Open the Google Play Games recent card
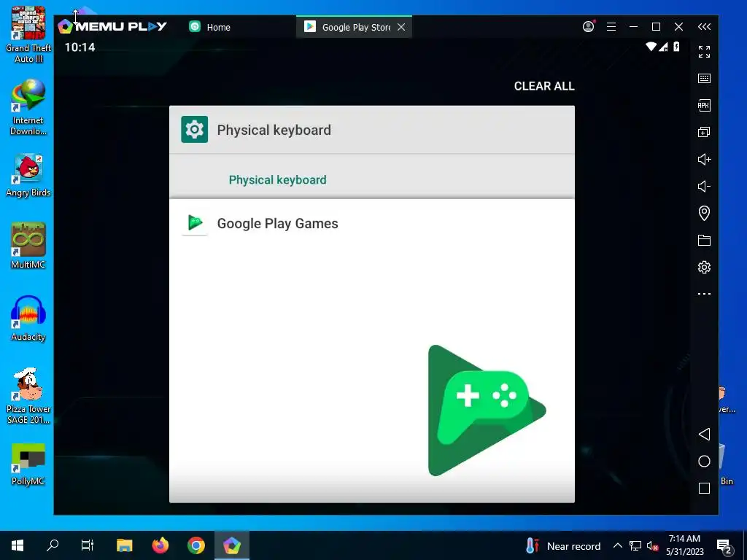This screenshot has width=747, height=560. click(x=371, y=351)
